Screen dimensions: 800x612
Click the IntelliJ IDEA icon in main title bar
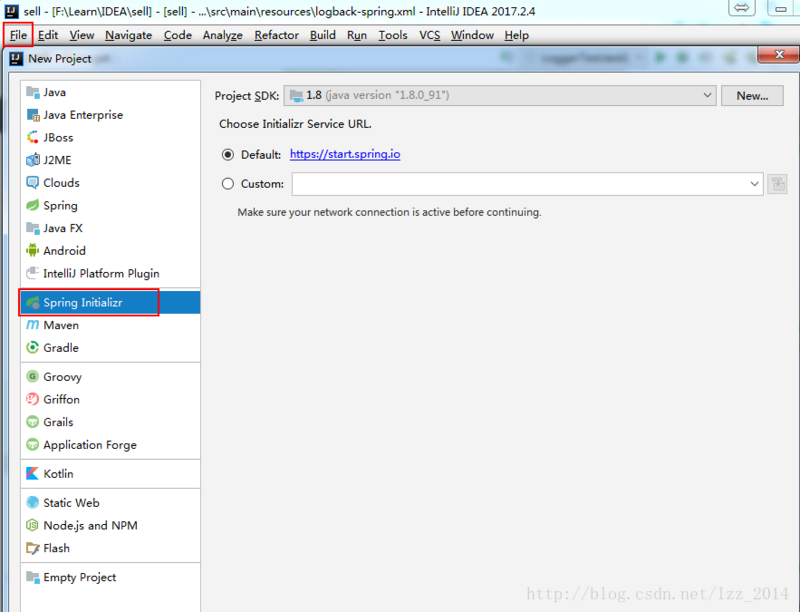(11, 11)
